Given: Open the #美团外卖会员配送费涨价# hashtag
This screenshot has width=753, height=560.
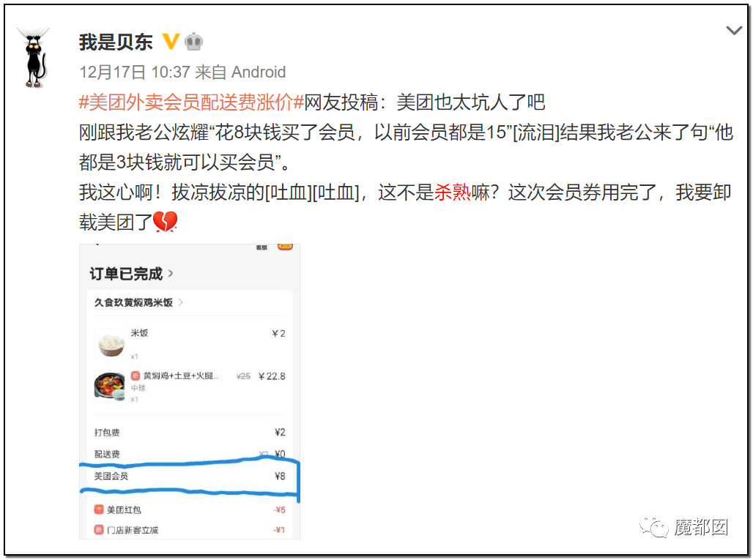Looking at the screenshot, I should (x=192, y=102).
